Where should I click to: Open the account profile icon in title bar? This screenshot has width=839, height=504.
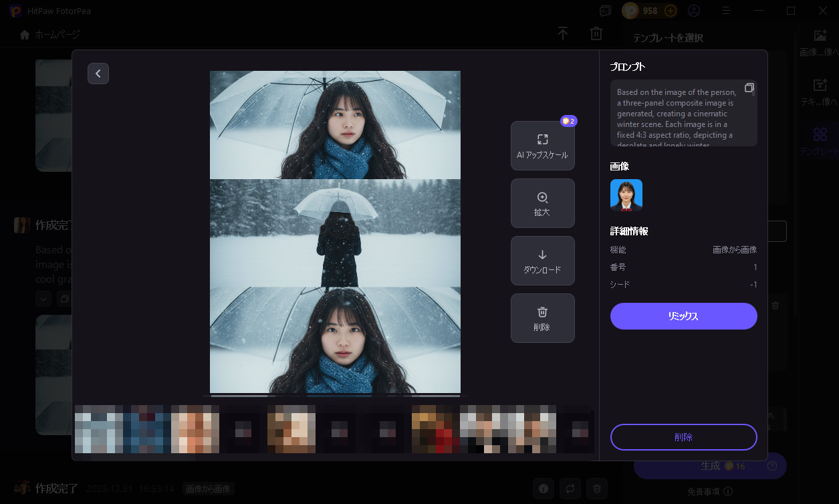(694, 11)
